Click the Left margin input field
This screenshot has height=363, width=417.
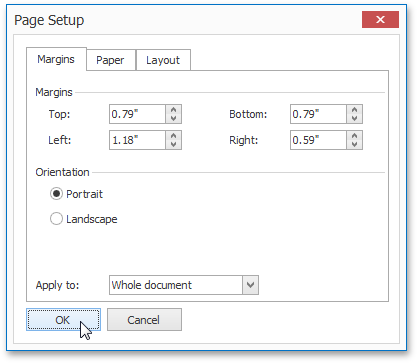[137, 140]
